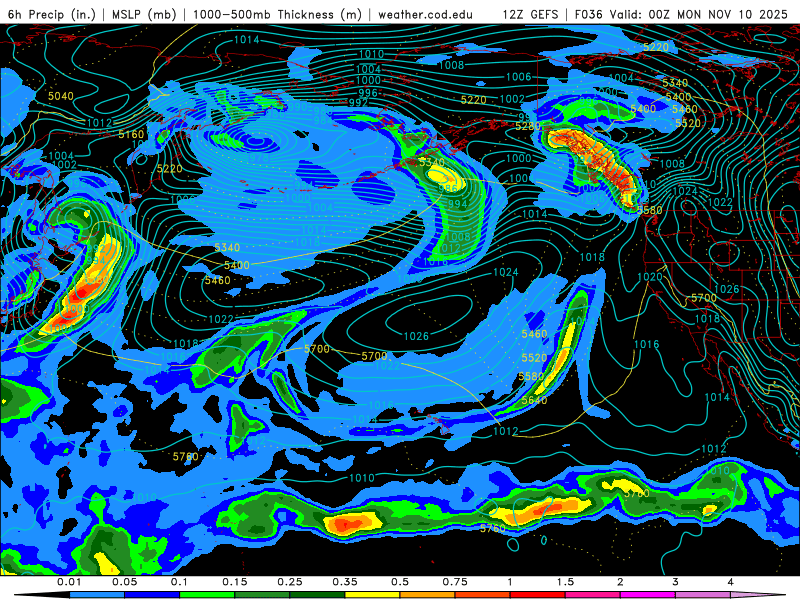Select the light purple 3–4 legend swatch
The height and width of the screenshot is (600, 800).
(703, 595)
